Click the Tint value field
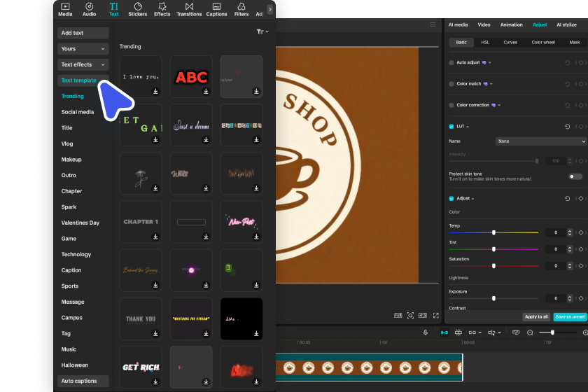 click(556, 249)
